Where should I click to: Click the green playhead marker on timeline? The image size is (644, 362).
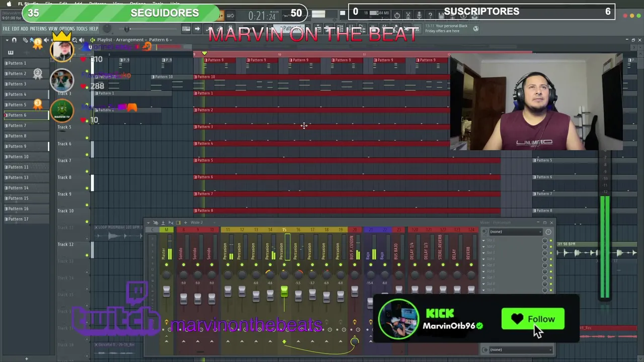204,53
